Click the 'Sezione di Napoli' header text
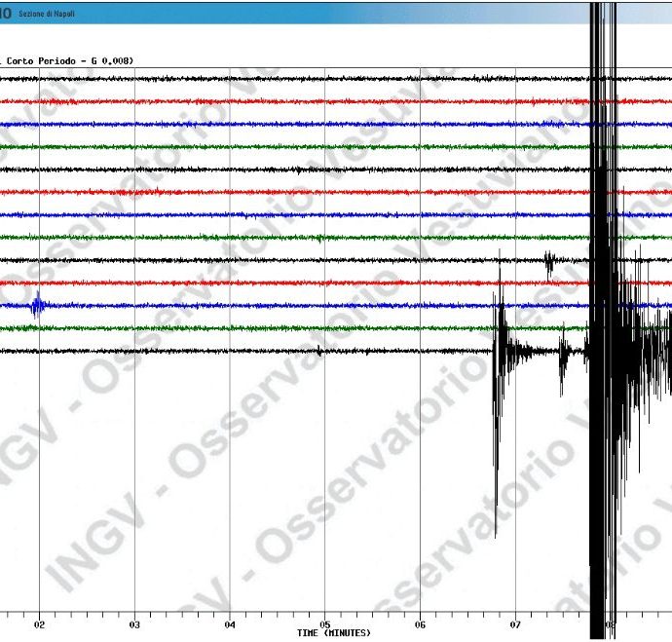 [47, 14]
